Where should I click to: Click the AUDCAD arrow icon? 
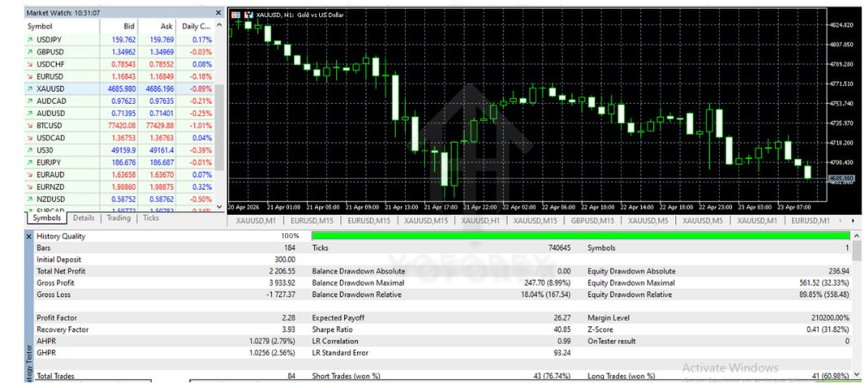point(29,100)
